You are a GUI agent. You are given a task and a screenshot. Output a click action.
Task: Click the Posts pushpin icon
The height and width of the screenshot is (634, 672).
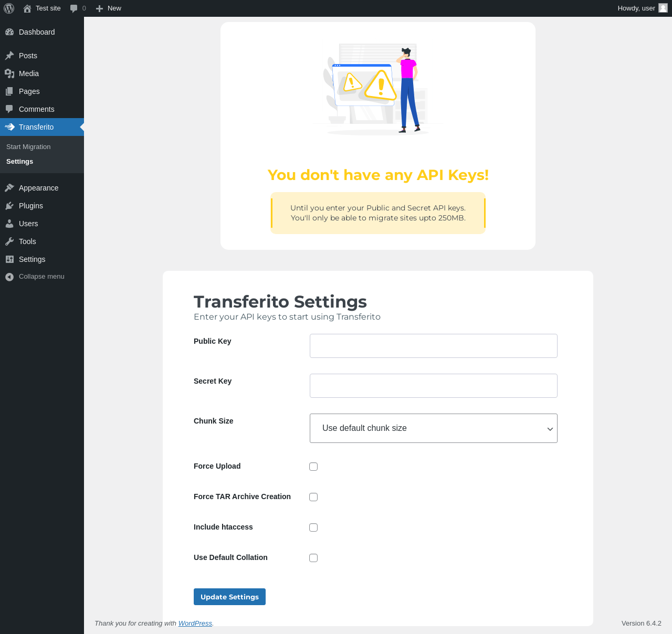(x=9, y=56)
